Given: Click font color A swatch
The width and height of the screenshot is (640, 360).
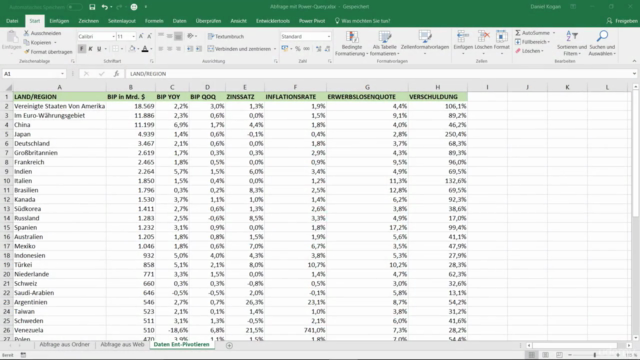Looking at the screenshot, I should tap(145, 49).
